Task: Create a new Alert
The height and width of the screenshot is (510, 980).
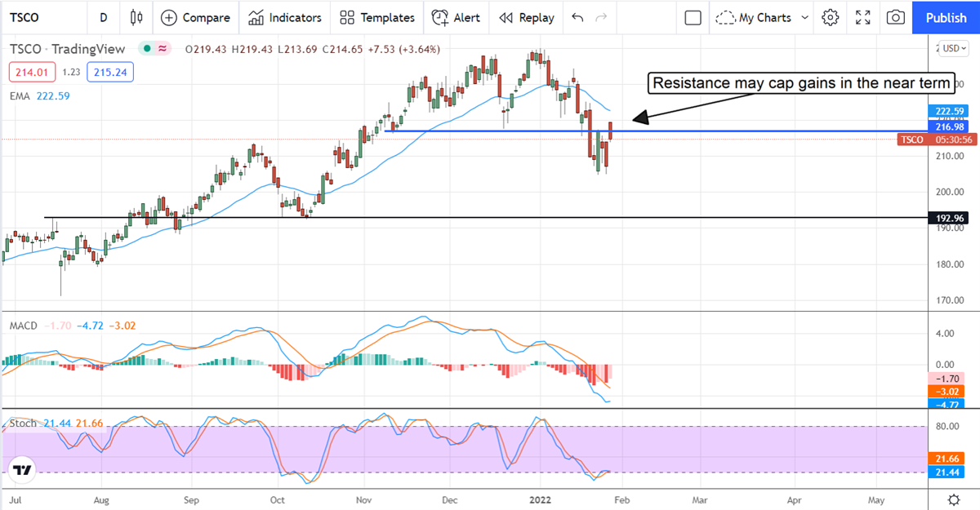Action: click(457, 17)
